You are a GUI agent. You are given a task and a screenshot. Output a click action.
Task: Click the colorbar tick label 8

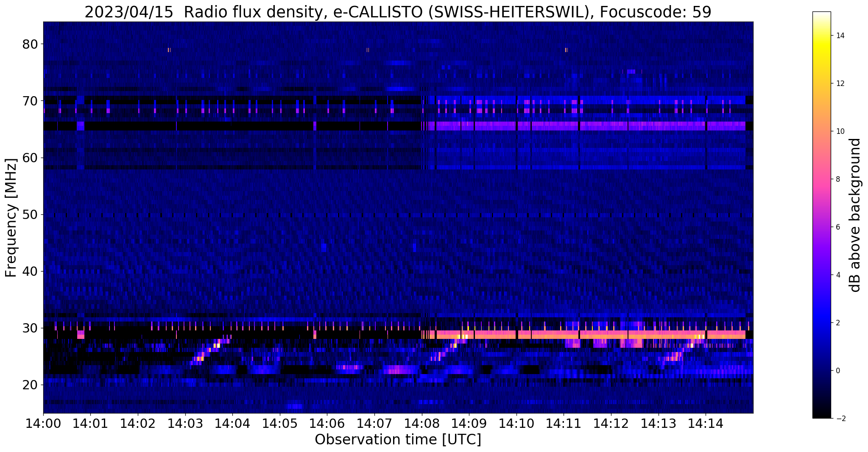tap(838, 179)
